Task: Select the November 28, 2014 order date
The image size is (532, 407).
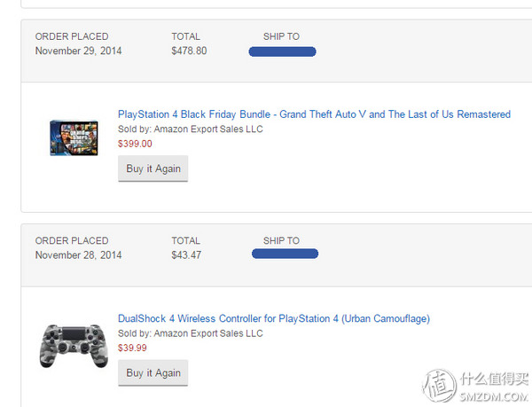Action: (x=78, y=255)
